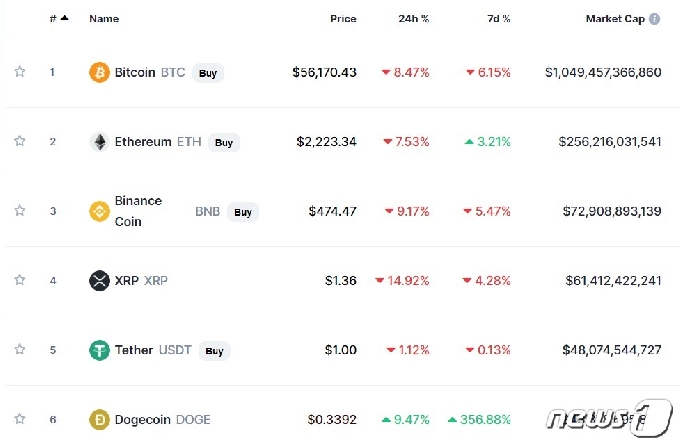
Task: Open Market Cap info tooltip icon
Action: coord(655,19)
